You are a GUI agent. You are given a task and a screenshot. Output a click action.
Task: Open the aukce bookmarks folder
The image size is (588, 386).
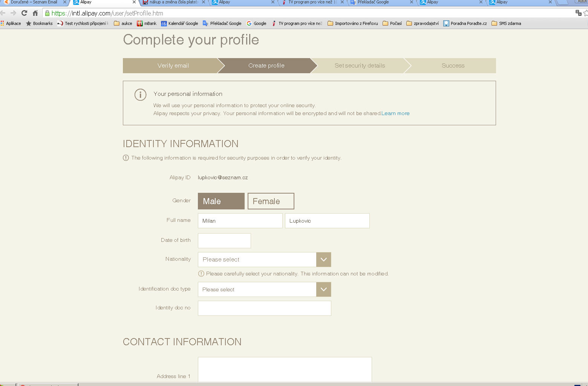click(x=123, y=23)
